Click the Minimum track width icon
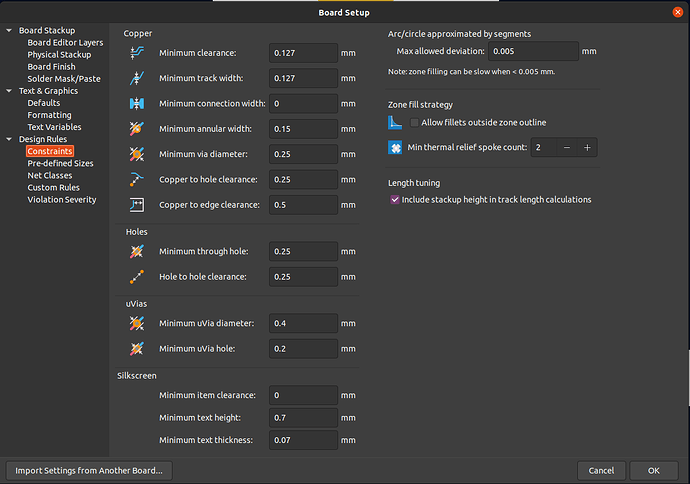This screenshot has width=690, height=484. coord(137,78)
